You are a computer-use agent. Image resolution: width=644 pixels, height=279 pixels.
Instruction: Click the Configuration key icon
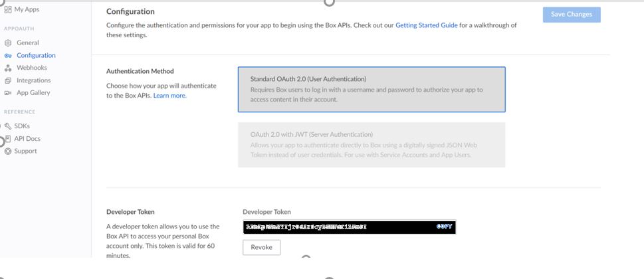[x=8, y=55]
